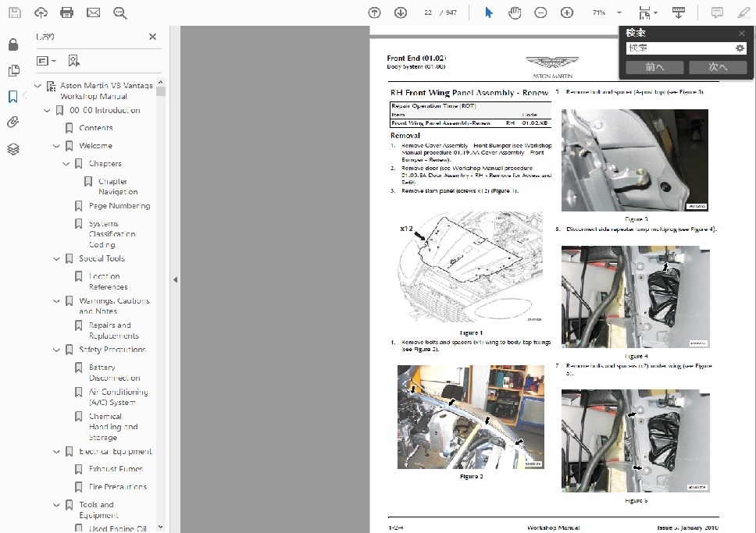This screenshot has height=533, width=756.
Task: Expand the Tools and Equipment bookmark
Action: (x=56, y=505)
